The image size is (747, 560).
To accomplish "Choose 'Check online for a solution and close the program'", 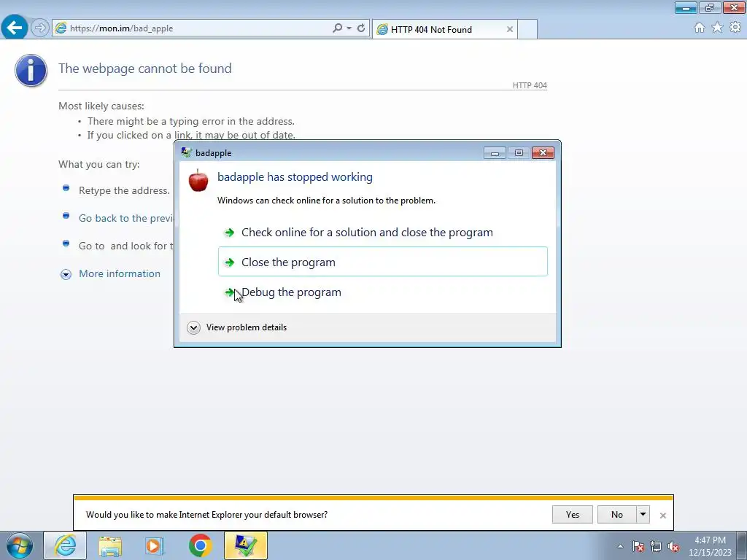I will coord(382,233).
